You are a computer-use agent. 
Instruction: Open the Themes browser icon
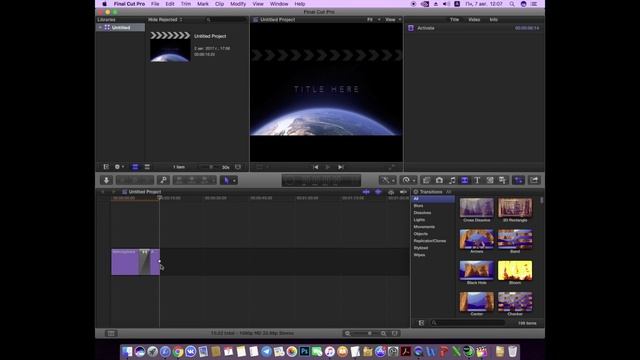tap(502, 180)
